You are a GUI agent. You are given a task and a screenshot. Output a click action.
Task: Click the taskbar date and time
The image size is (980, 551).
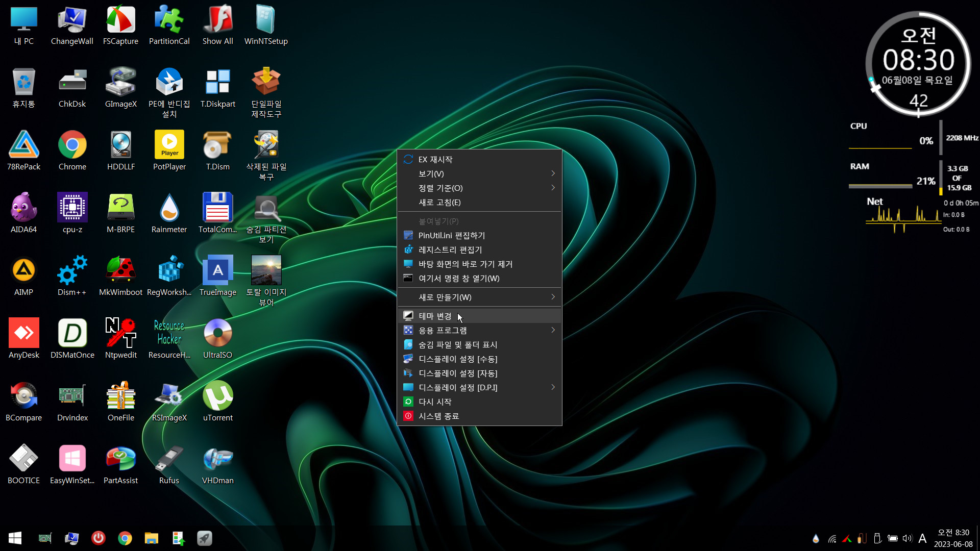953,538
